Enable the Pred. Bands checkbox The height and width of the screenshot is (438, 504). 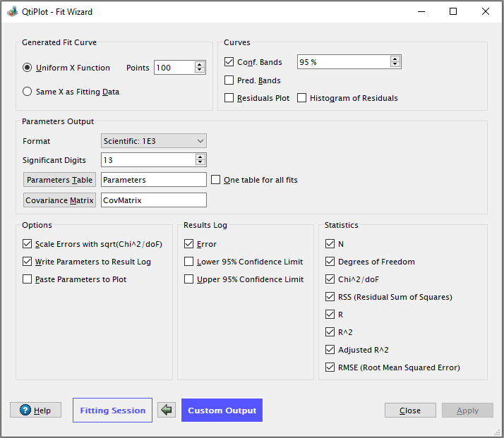(x=229, y=80)
